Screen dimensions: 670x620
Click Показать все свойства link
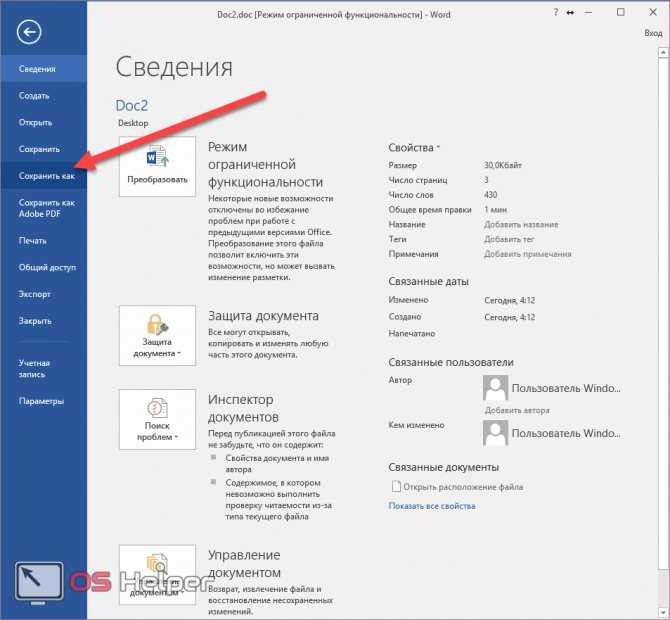point(432,506)
